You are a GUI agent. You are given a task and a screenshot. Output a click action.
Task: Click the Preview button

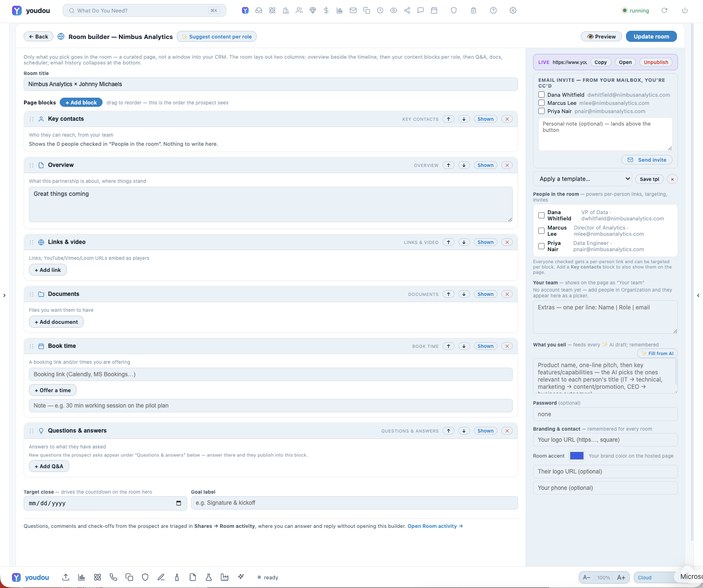point(601,37)
